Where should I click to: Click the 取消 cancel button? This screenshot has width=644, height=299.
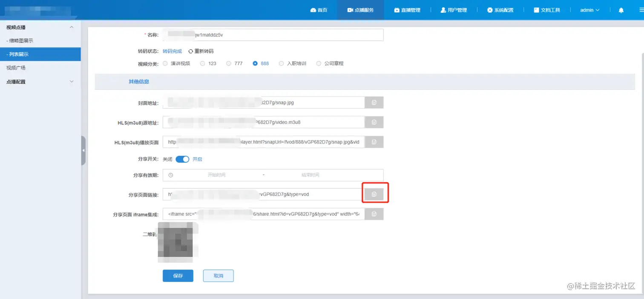coord(218,276)
